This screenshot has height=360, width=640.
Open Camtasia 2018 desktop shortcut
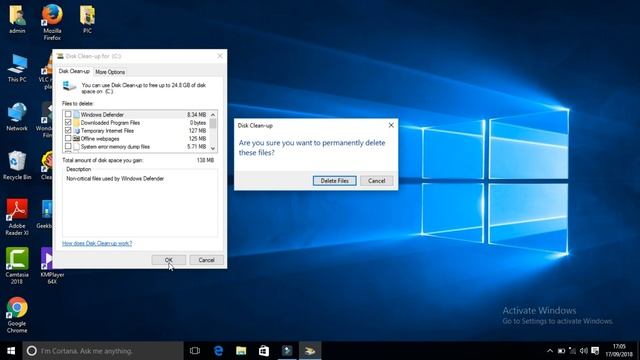(x=17, y=266)
